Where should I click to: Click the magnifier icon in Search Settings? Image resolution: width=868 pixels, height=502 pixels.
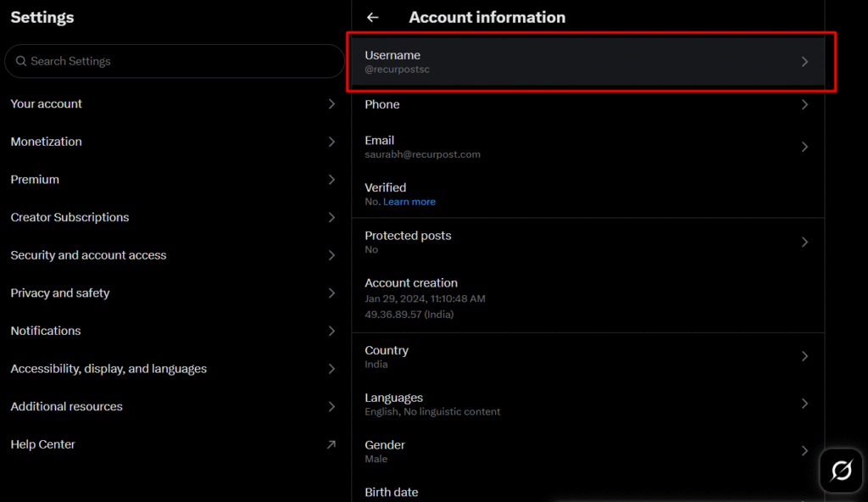pos(21,61)
